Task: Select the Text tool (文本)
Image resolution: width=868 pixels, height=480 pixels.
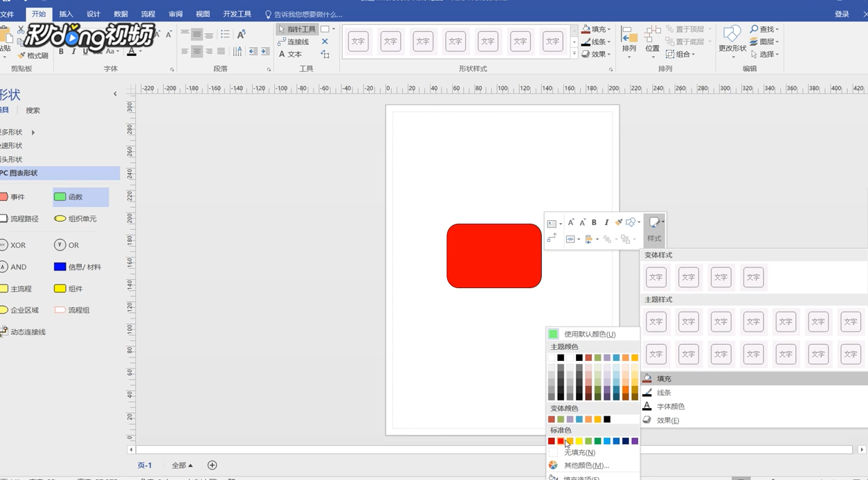Action: [x=291, y=54]
